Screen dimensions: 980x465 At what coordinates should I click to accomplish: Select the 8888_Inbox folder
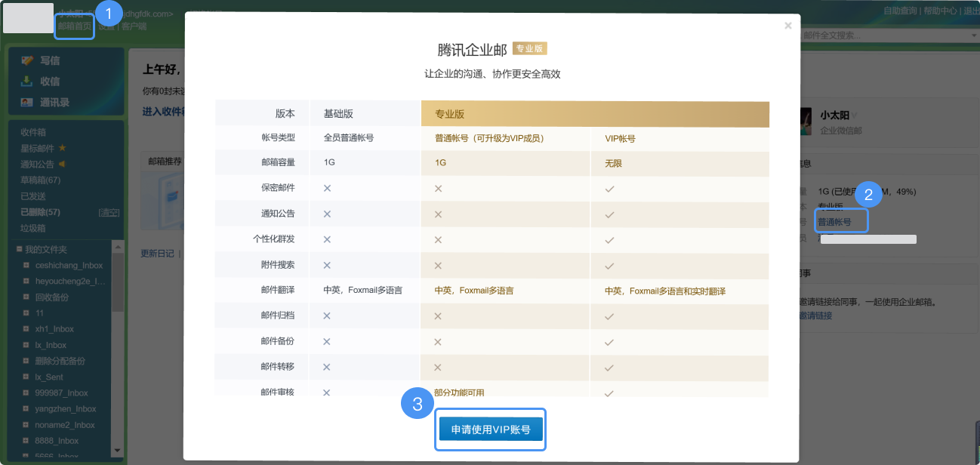point(57,441)
